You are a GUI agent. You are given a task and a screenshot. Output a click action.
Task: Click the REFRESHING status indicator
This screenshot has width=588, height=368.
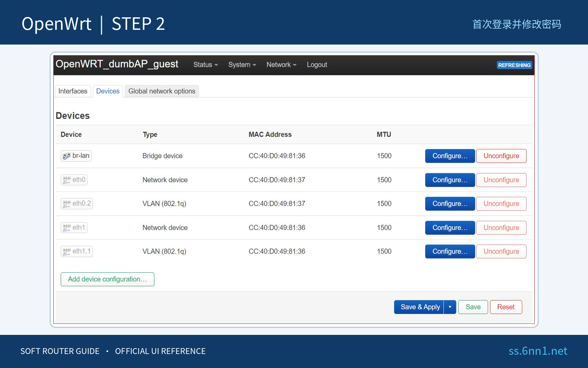514,65
